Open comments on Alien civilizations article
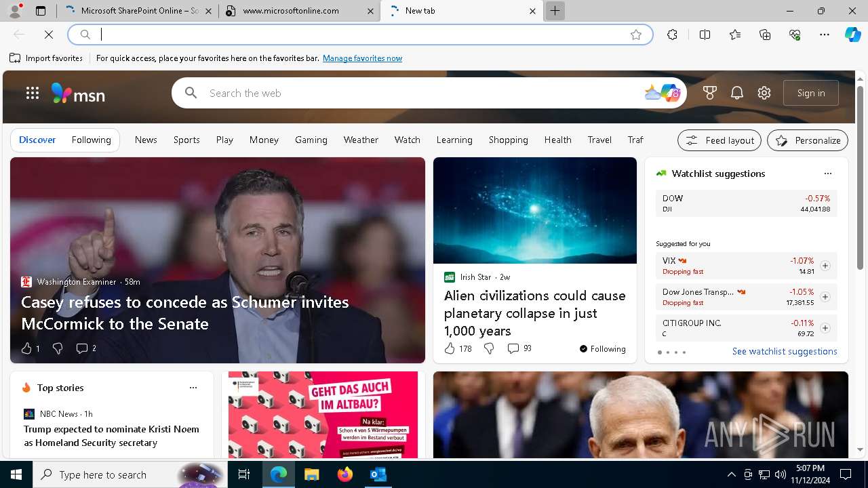This screenshot has width=868, height=488. 519,348
